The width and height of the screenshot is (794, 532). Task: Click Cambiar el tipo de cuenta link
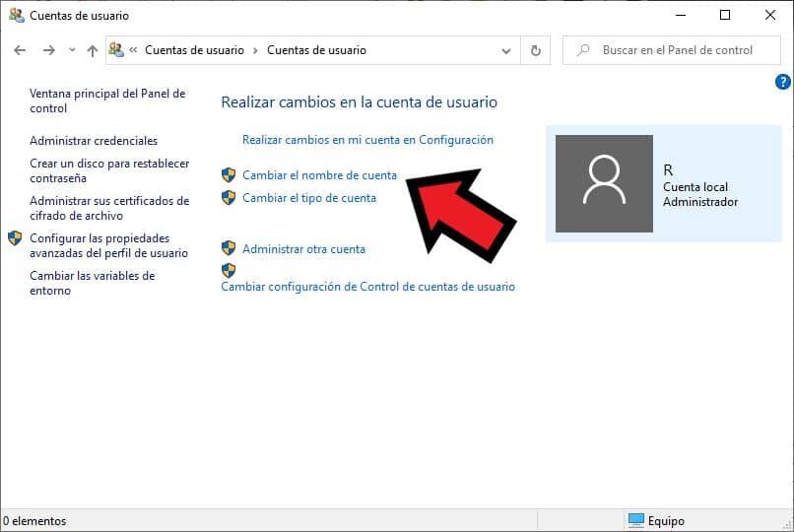(x=309, y=198)
